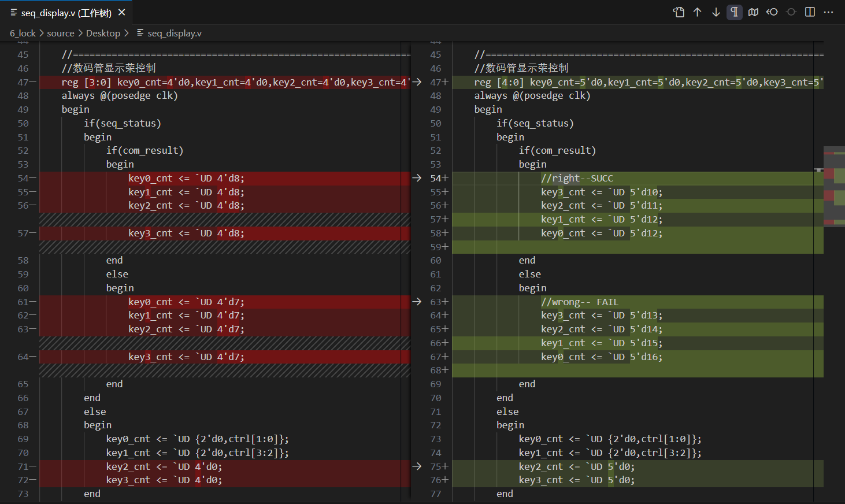Click the dimmed commit-node circle icon

click(x=791, y=12)
